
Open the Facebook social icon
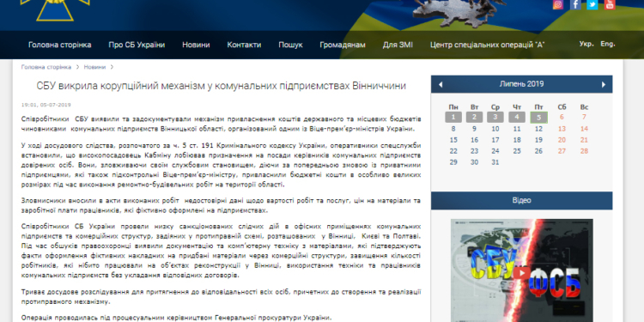pos(575,4)
